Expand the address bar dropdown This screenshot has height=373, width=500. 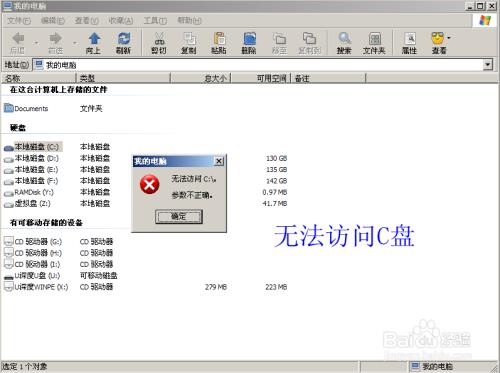pos(488,64)
